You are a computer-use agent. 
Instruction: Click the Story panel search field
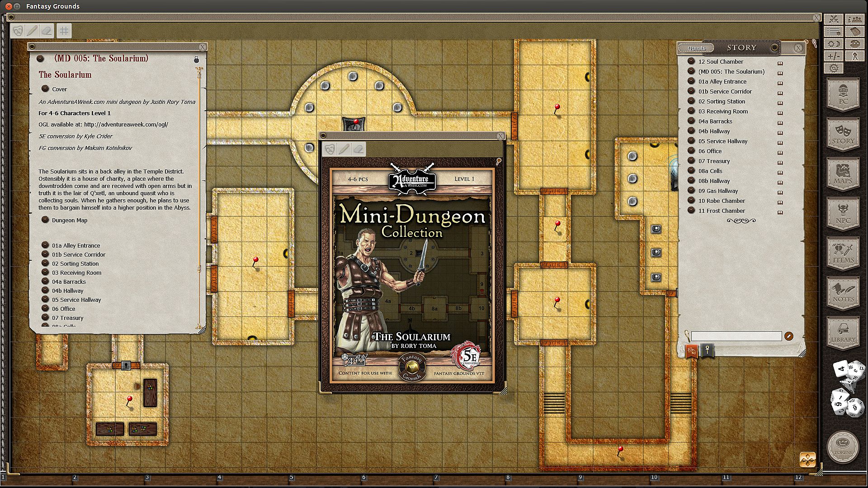pyautogui.click(x=736, y=336)
